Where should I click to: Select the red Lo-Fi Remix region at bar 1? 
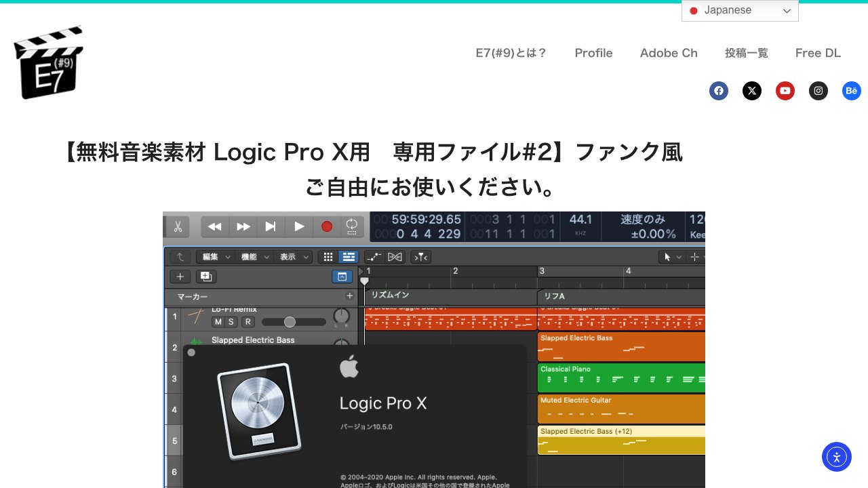(x=450, y=319)
